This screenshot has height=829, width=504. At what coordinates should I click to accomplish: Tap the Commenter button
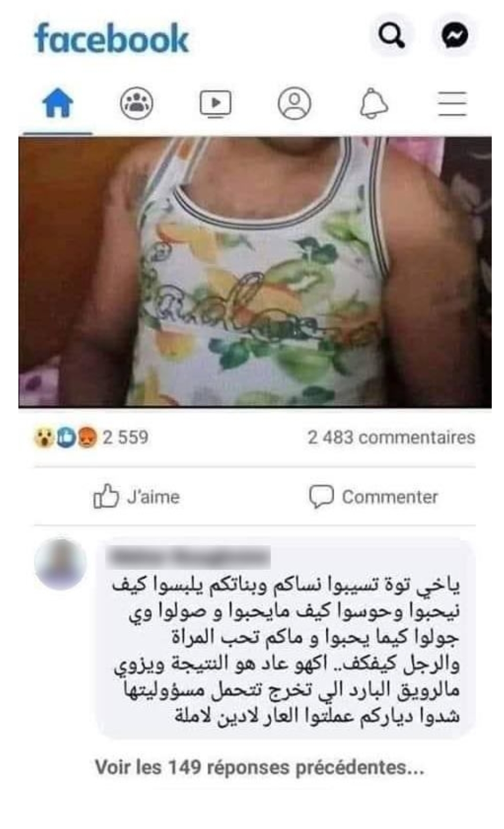[373, 497]
